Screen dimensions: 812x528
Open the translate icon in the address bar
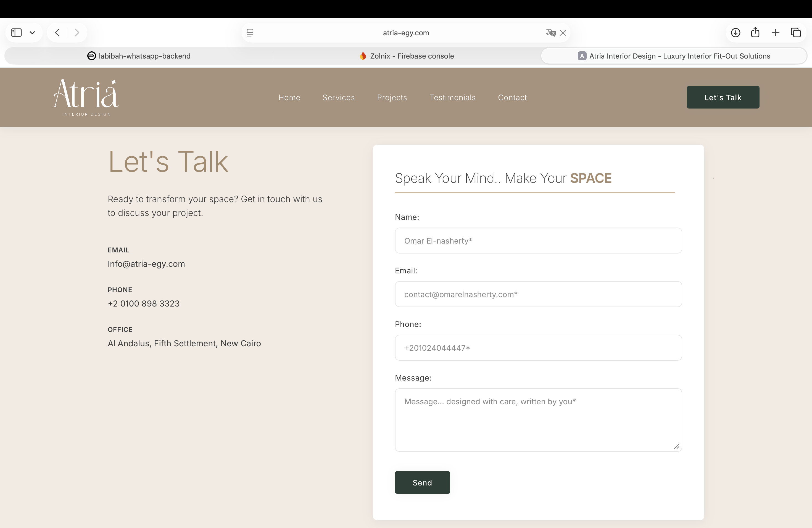550,32
